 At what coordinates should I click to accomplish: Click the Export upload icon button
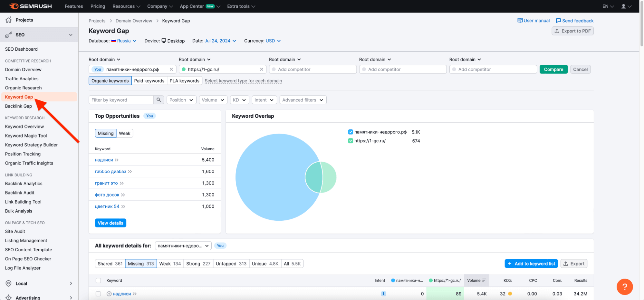coord(574,264)
